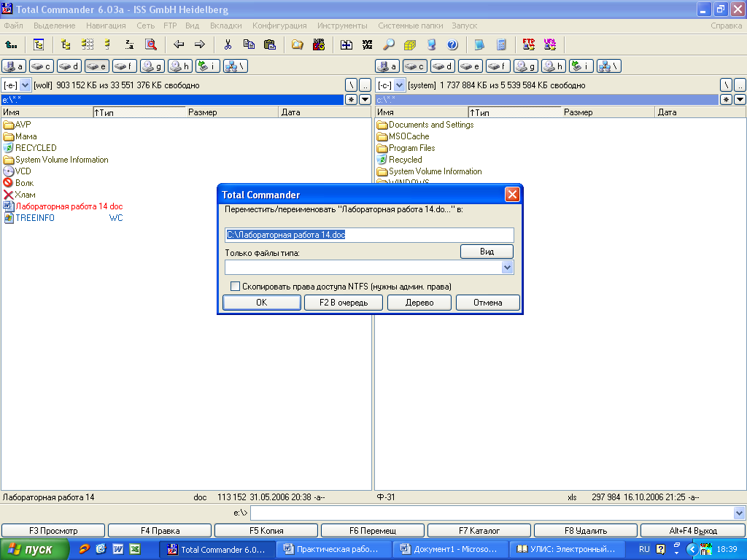Switch right panel to floppy drive a
Image resolution: width=747 pixels, height=560 pixels.
pos(387,66)
